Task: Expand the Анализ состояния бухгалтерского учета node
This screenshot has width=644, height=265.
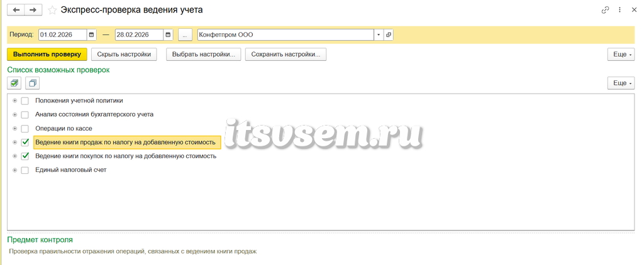Action: (x=15, y=114)
